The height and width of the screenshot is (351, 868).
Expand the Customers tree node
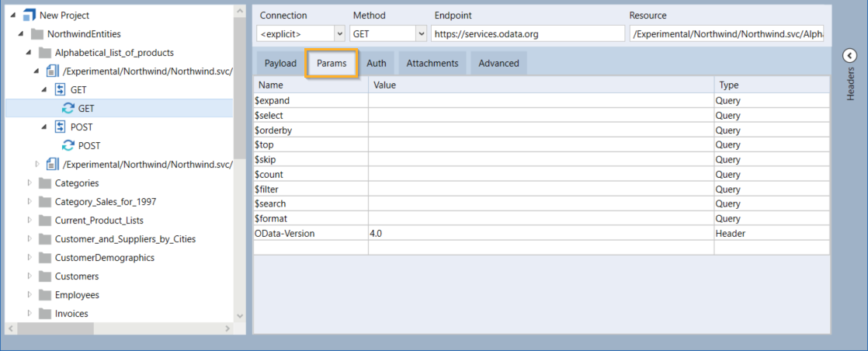(x=30, y=276)
